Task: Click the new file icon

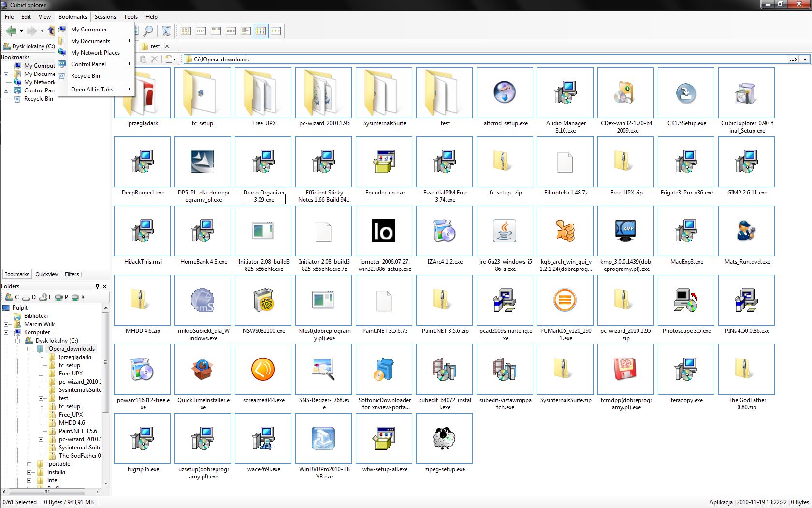Action: point(169,59)
